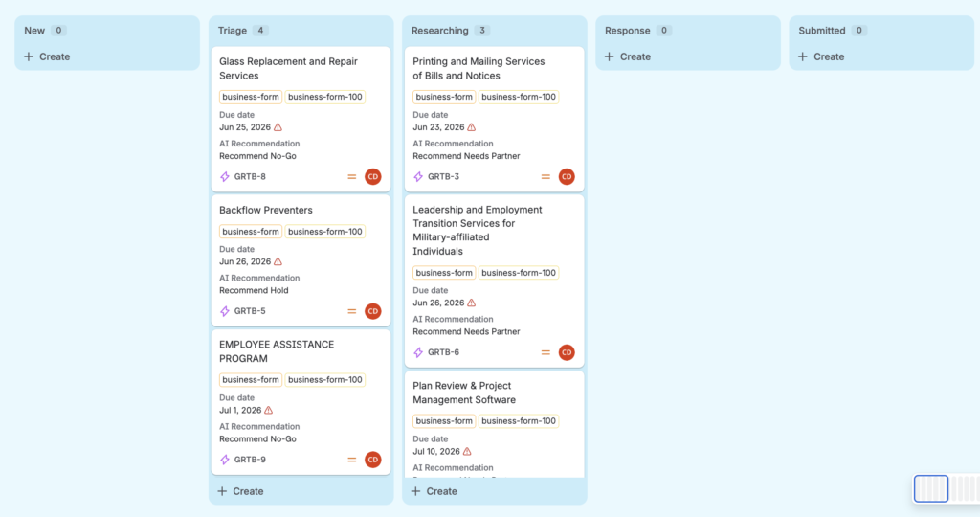Click Jun 26, 2026 date on Leadership card
Image resolution: width=980 pixels, height=517 pixels.
(438, 303)
